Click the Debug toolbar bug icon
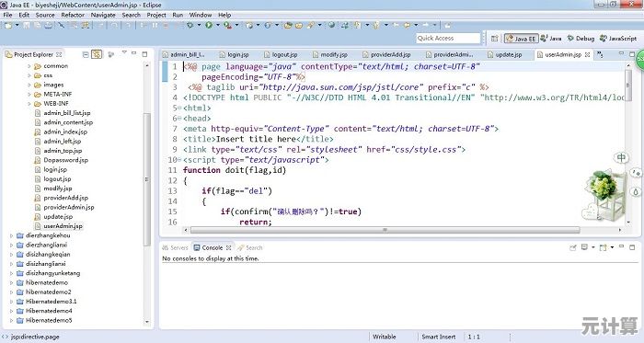 [x=190, y=26]
